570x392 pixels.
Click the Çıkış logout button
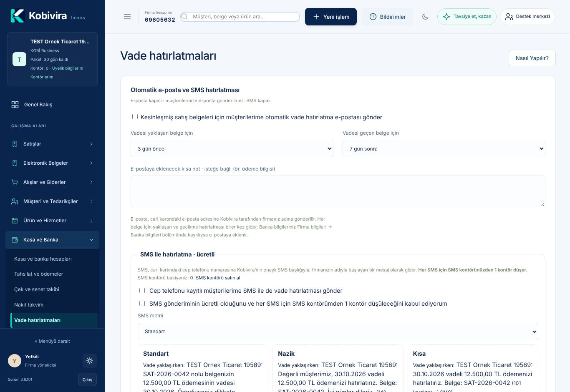[87, 379]
